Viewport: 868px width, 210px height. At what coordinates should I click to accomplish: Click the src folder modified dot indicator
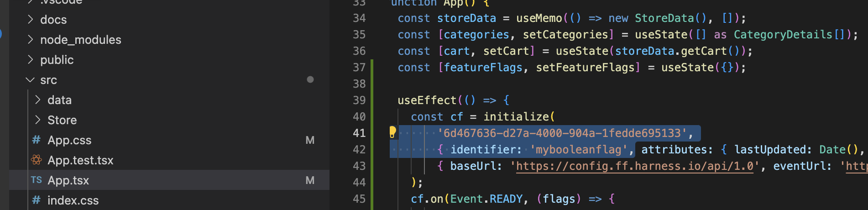coord(310,80)
